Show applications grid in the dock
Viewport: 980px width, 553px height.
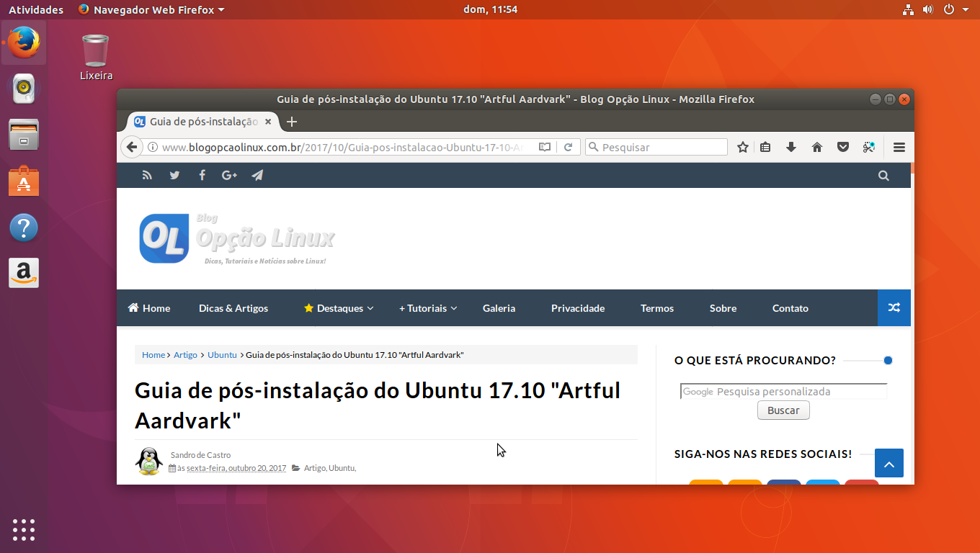point(23,529)
